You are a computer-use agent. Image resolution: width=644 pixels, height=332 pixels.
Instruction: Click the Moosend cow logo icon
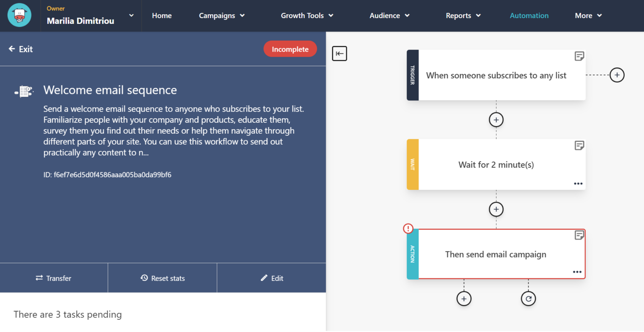tap(19, 15)
